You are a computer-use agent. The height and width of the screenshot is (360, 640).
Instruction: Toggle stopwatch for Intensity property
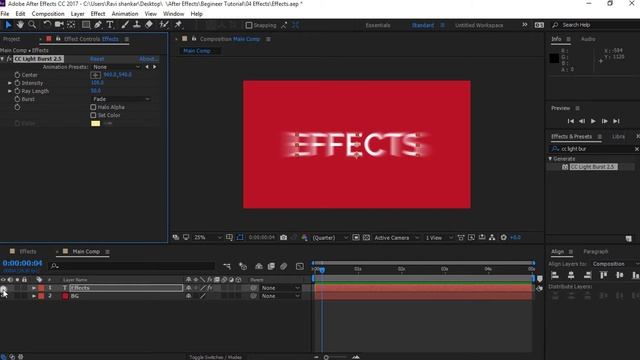tap(17, 83)
